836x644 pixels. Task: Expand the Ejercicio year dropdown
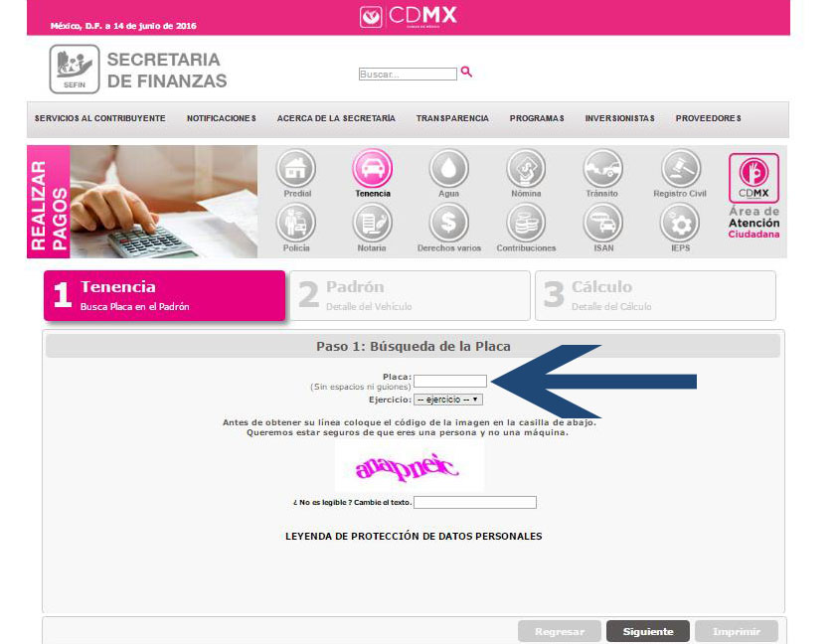[448, 400]
